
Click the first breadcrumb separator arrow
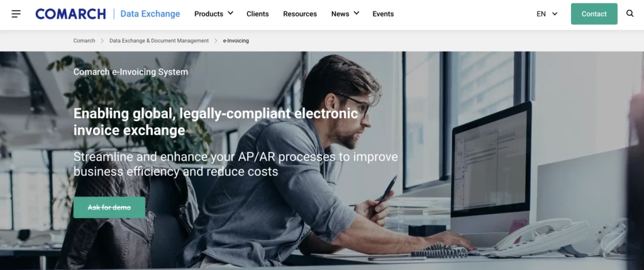tap(103, 41)
